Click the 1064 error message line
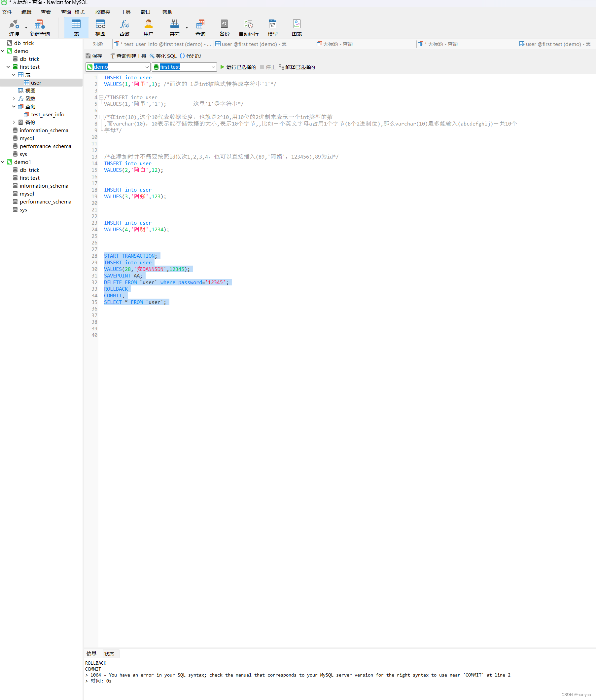 pos(298,675)
